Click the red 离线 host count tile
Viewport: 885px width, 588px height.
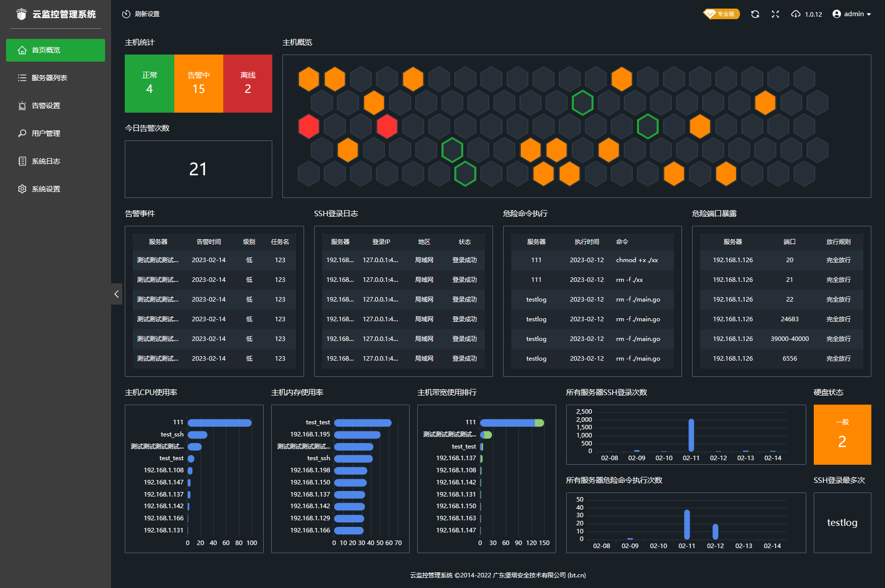tap(248, 83)
